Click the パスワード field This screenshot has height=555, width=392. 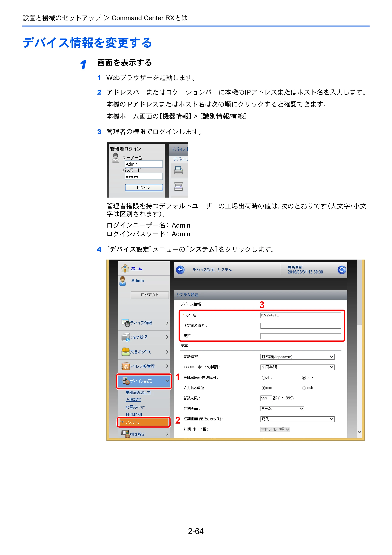click(144, 176)
